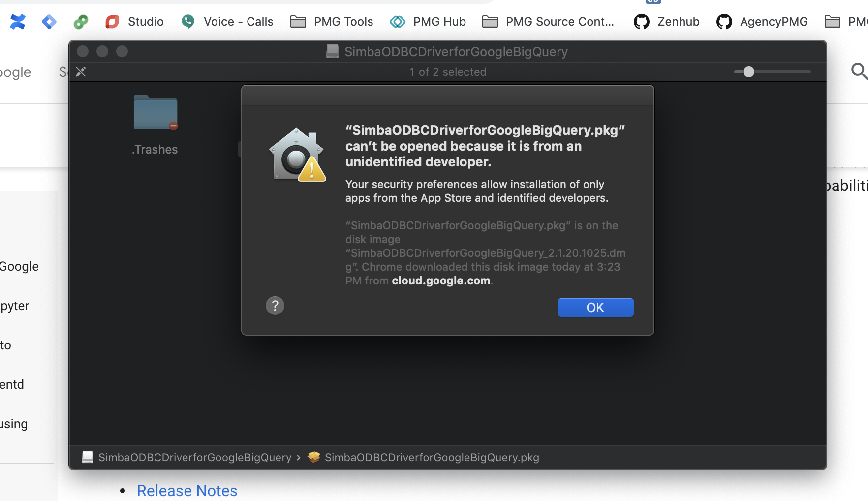Open the green link bookmark icon
This screenshot has width=868, height=501.
(81, 22)
